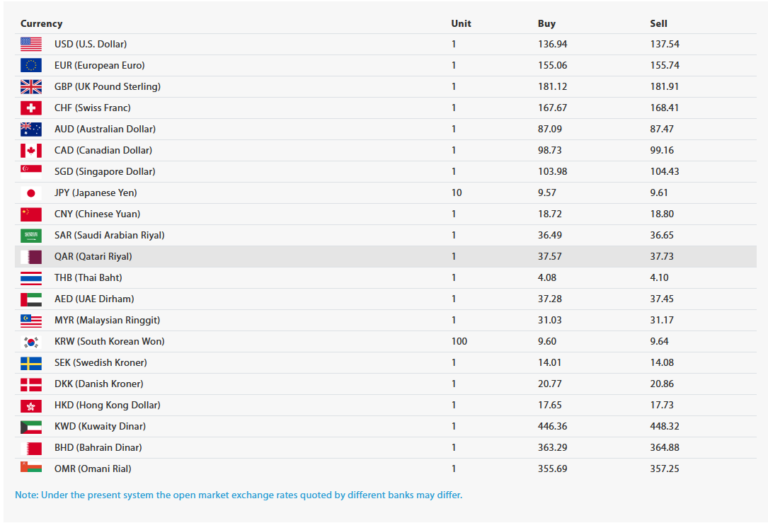Click the Kuwait flag icon
The width and height of the screenshot is (768, 523).
(31, 427)
